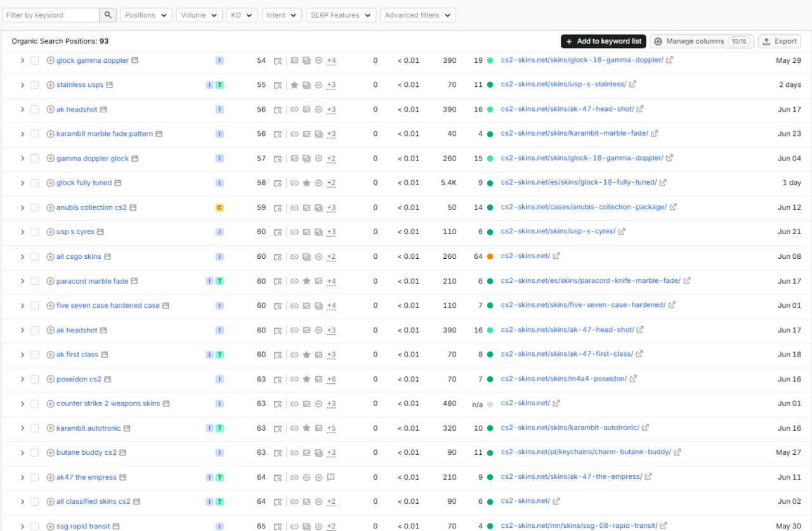Click the Filter by keyword input field

[x=51, y=15]
